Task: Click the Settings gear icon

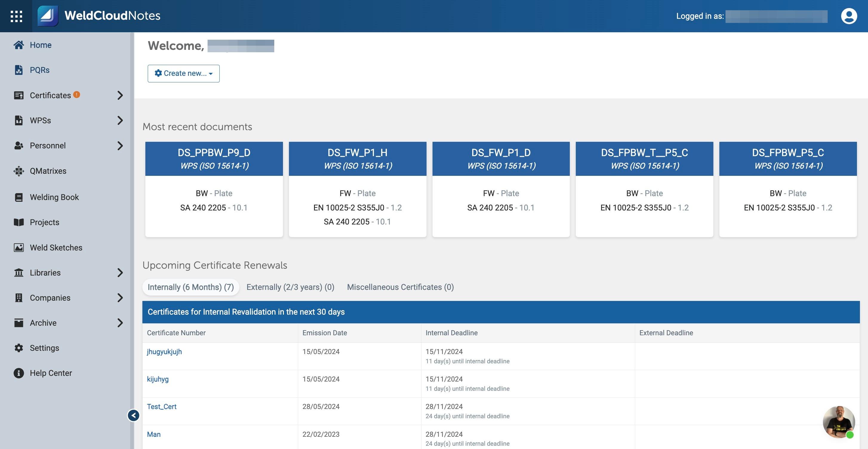Action: point(19,348)
